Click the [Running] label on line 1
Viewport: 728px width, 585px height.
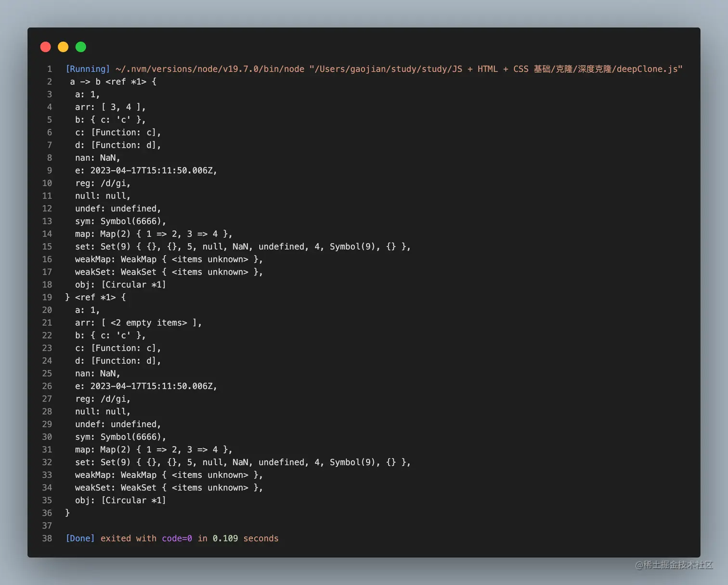[88, 69]
